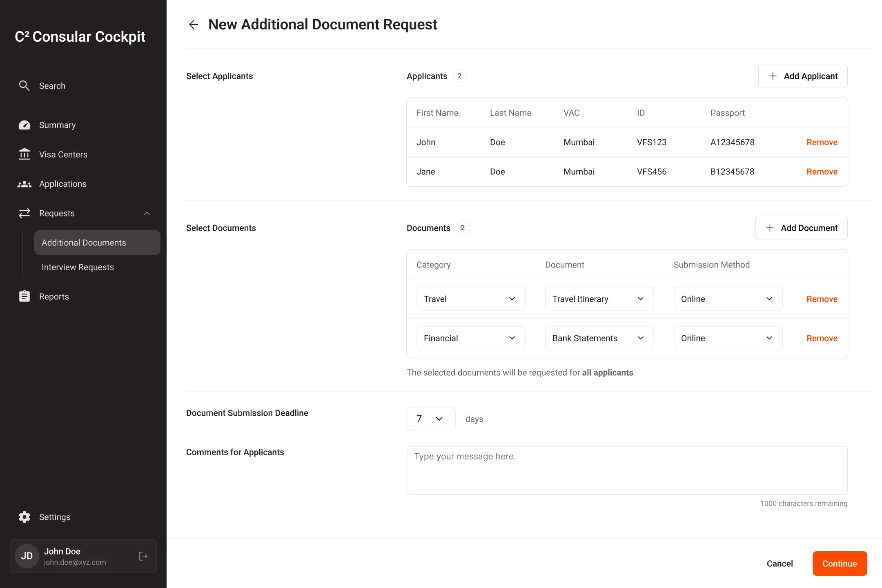This screenshot has height=588, width=882.
Task: Open the Travel Itinerary document dropdown
Action: (599, 299)
